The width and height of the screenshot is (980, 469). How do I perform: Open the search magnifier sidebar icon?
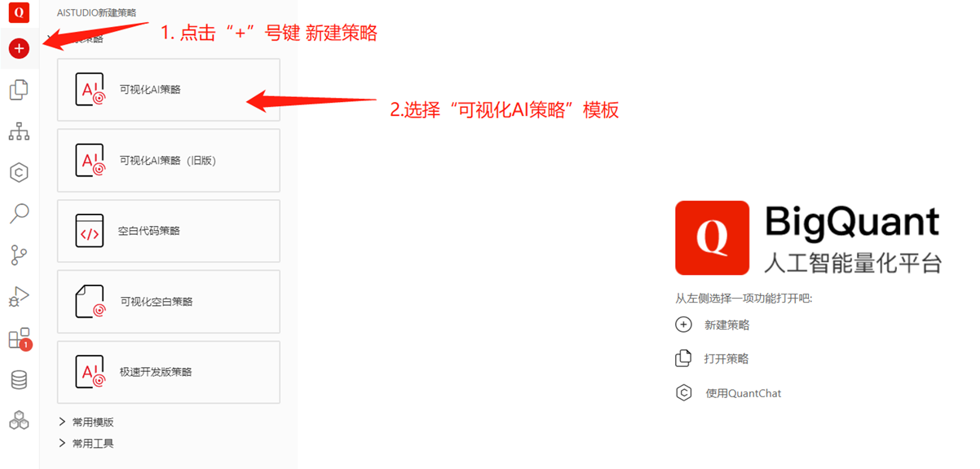(x=19, y=214)
